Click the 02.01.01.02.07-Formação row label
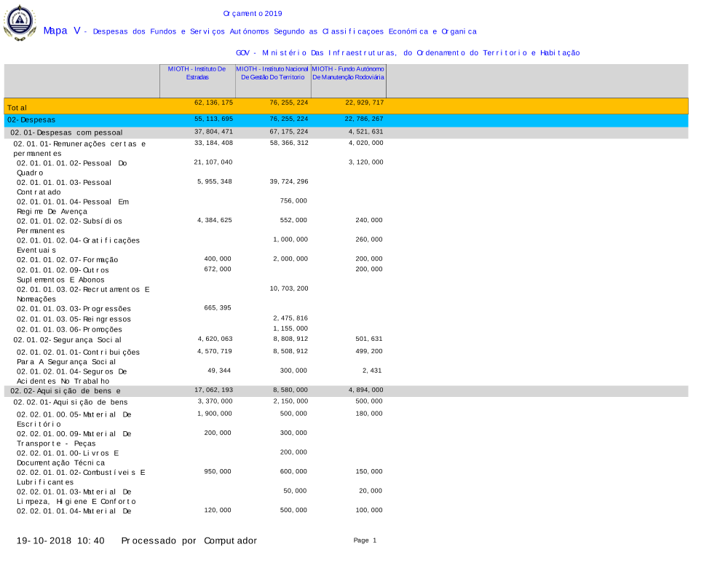728x563 pixels. (67, 259)
